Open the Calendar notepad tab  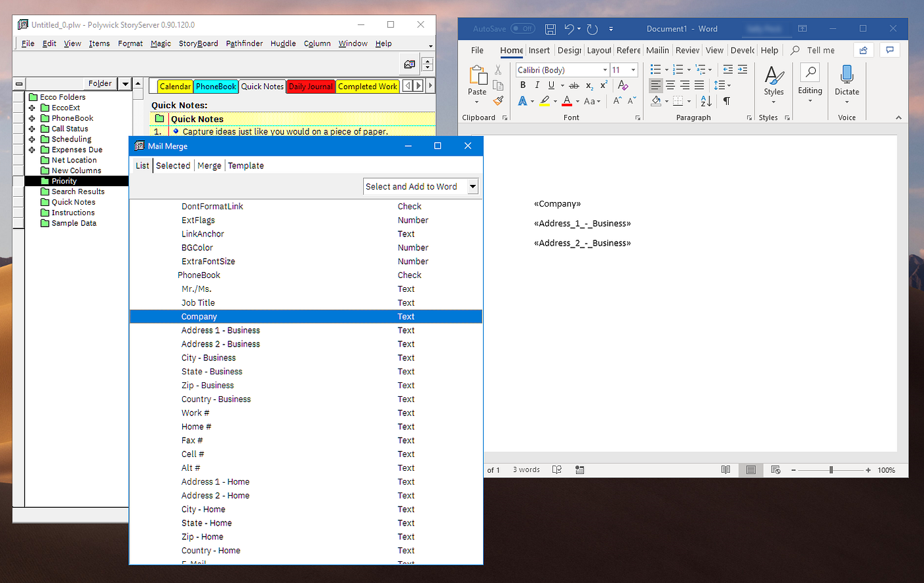click(175, 86)
